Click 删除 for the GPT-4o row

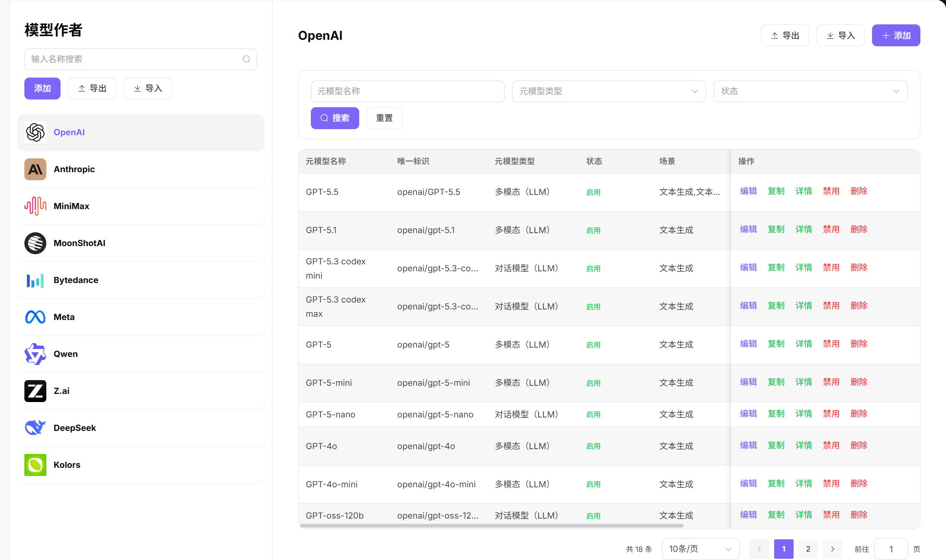(x=859, y=445)
